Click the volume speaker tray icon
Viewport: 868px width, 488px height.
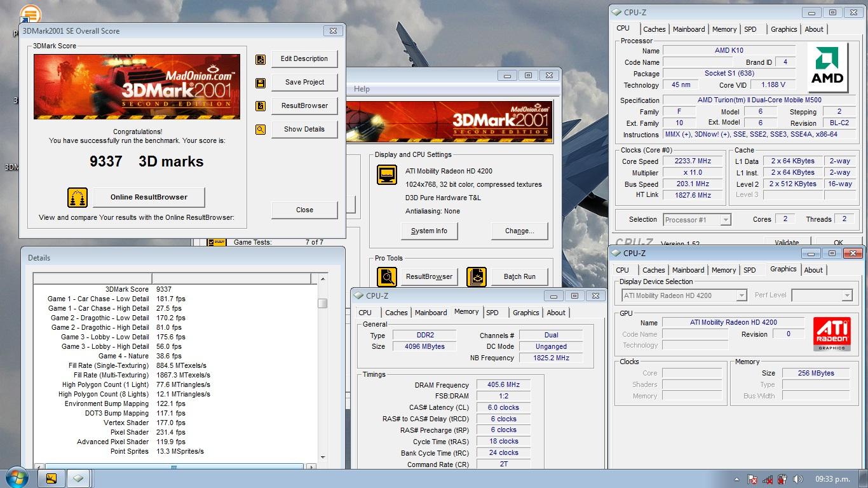click(797, 479)
